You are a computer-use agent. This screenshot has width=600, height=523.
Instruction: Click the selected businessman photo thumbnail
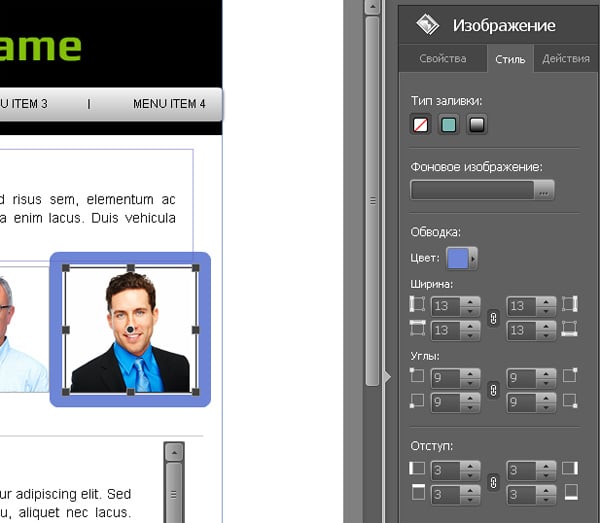[x=130, y=331]
